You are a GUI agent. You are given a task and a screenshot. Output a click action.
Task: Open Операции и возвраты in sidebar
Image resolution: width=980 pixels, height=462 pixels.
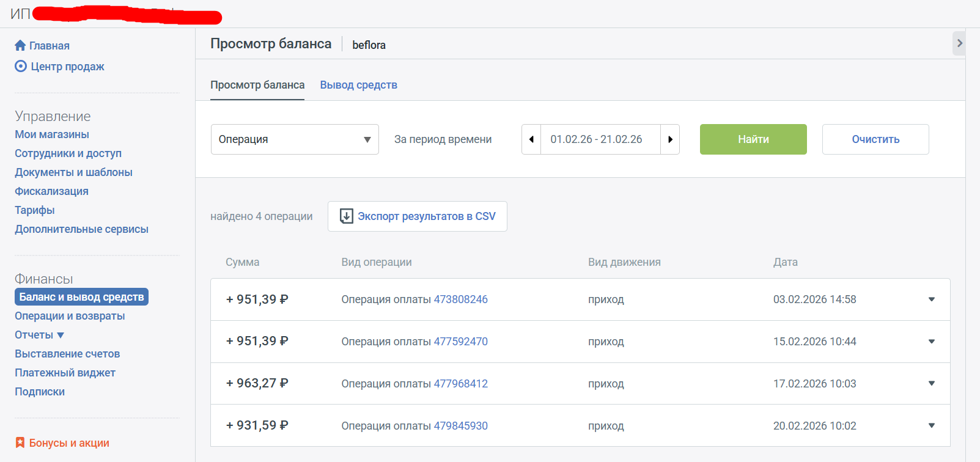[x=70, y=316]
